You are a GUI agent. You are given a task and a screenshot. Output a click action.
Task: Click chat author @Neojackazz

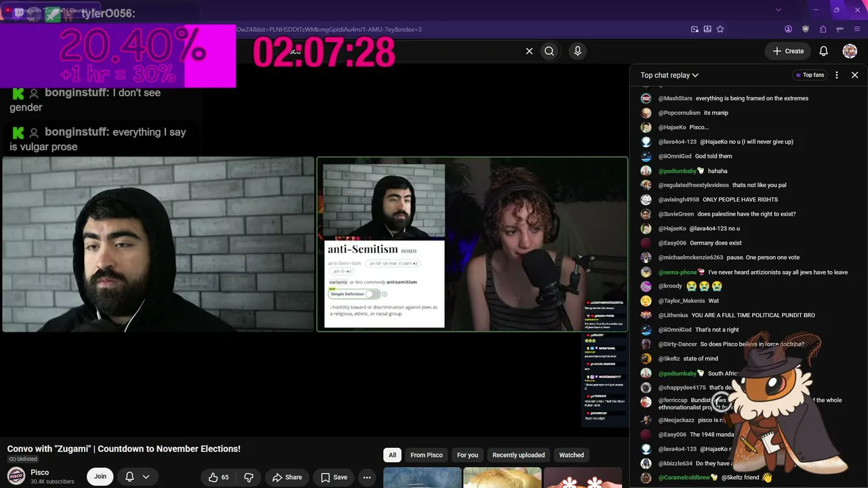tap(676, 420)
